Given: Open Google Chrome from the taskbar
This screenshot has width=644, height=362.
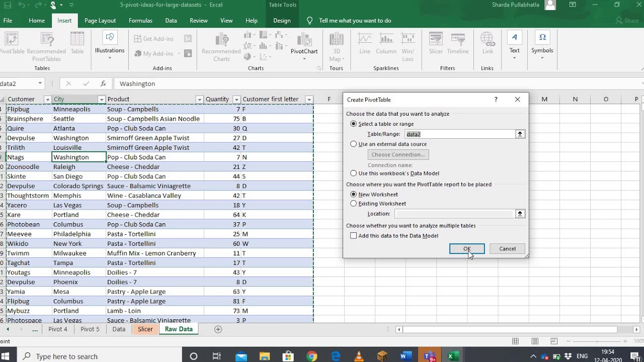Looking at the screenshot, I should pyautogui.click(x=312, y=356).
